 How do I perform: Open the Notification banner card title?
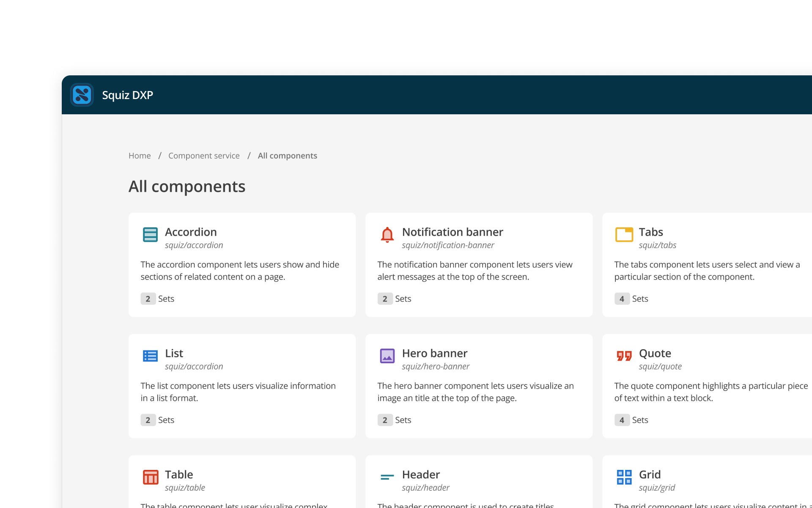452,232
